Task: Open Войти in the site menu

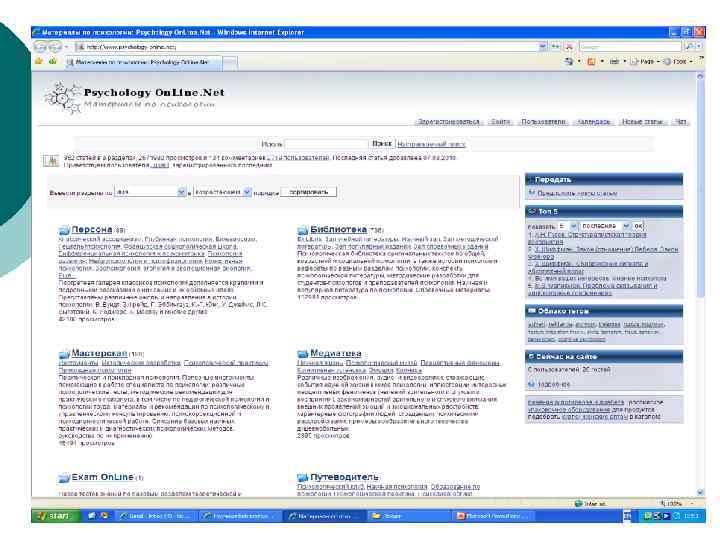Action: point(500,122)
